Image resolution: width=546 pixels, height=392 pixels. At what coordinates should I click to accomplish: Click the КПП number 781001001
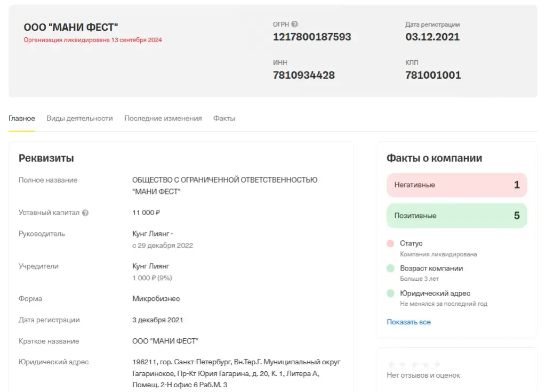coord(433,75)
